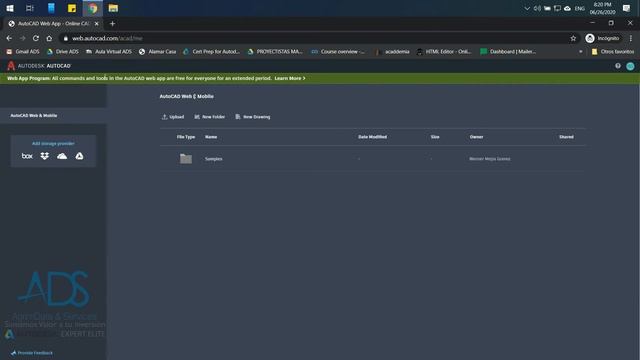Open Cert Prep for Autodesk bookmark
This screenshot has width=640, height=360.
[211, 51]
